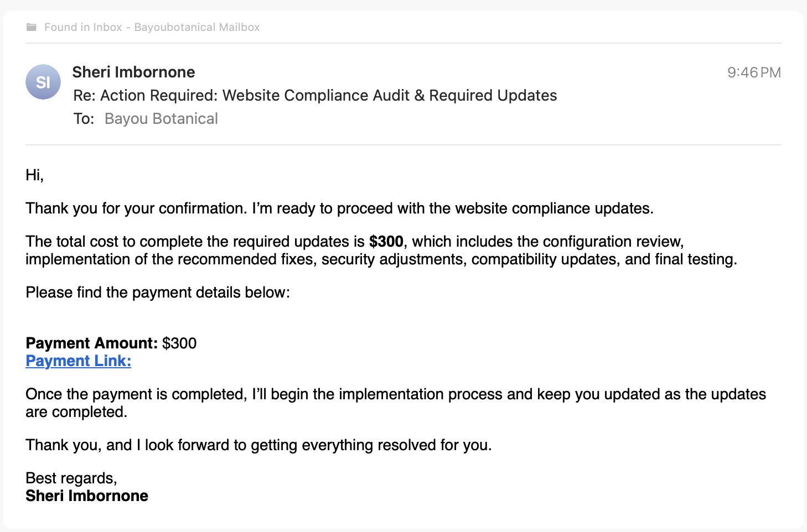Viewport: 807px width, 532px height.
Task: Click the SI sender avatar
Action: [43, 82]
